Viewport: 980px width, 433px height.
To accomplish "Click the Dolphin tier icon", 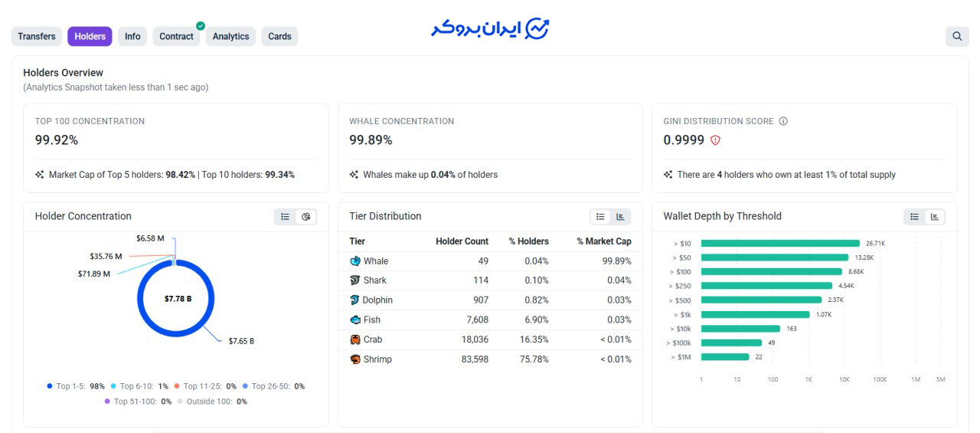I will [355, 300].
